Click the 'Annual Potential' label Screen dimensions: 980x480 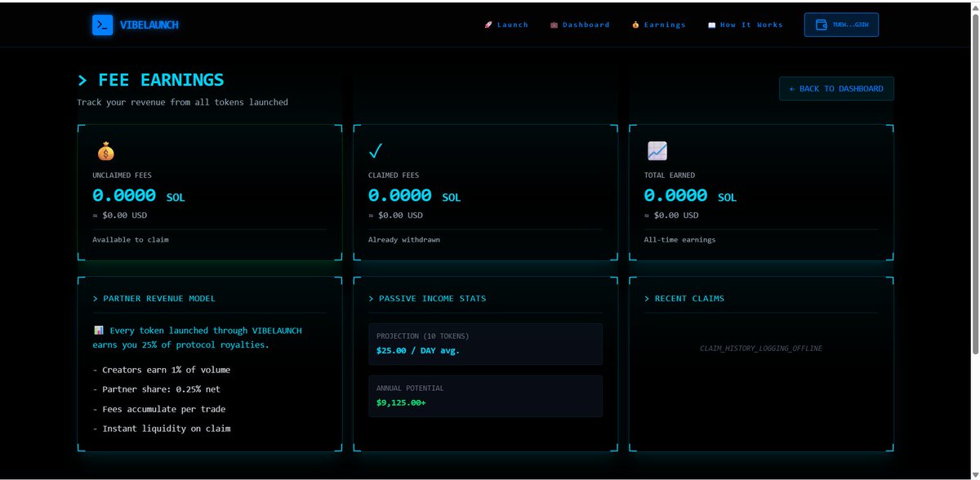pos(410,388)
